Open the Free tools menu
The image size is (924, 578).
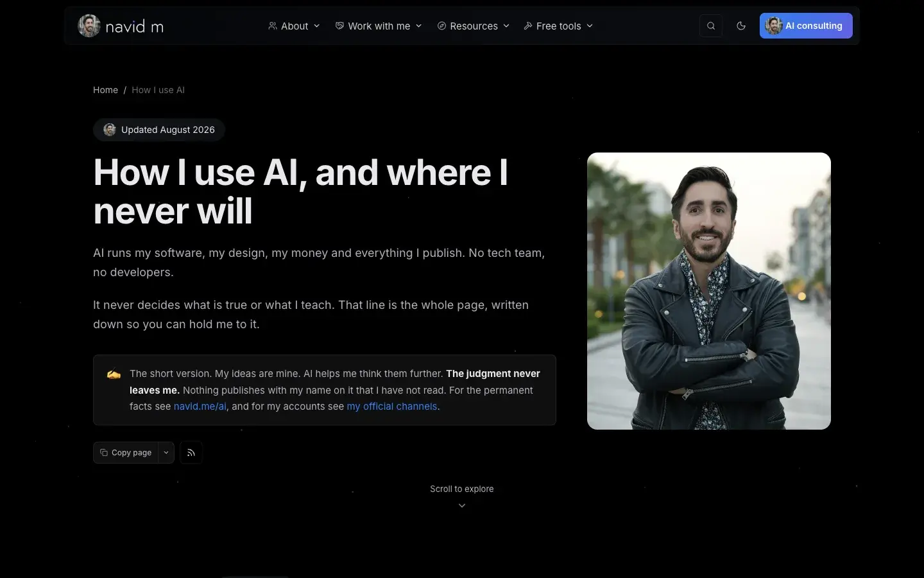558,26
